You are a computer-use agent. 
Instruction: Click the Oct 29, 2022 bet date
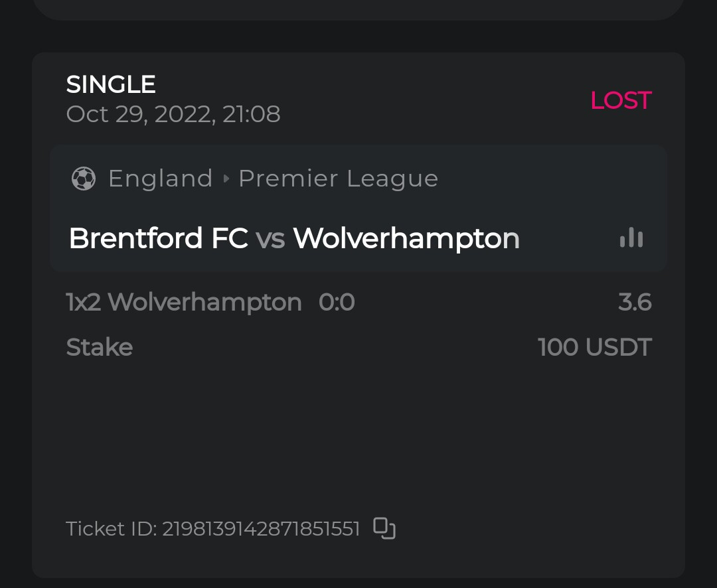[173, 114]
